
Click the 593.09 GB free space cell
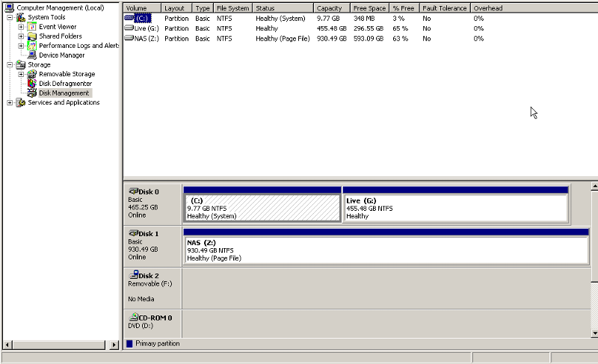tap(369, 39)
